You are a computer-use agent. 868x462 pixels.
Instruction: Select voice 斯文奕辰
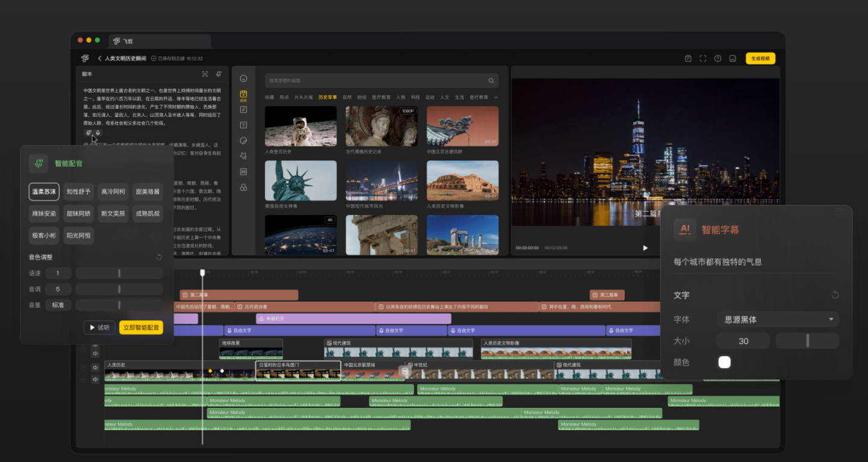(113, 214)
